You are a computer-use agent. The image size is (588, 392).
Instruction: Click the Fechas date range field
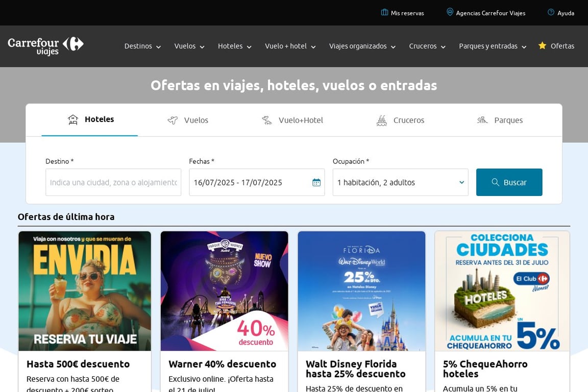pos(257,182)
